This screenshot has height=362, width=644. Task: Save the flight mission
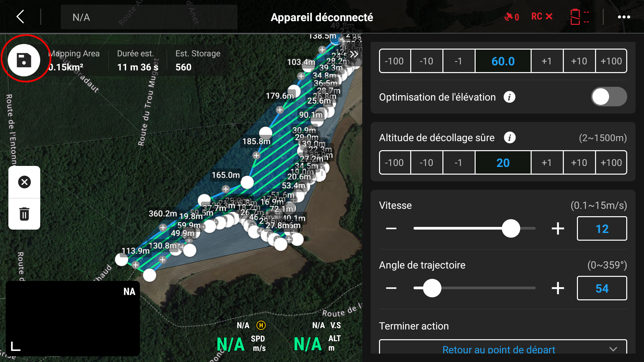pyautogui.click(x=24, y=60)
